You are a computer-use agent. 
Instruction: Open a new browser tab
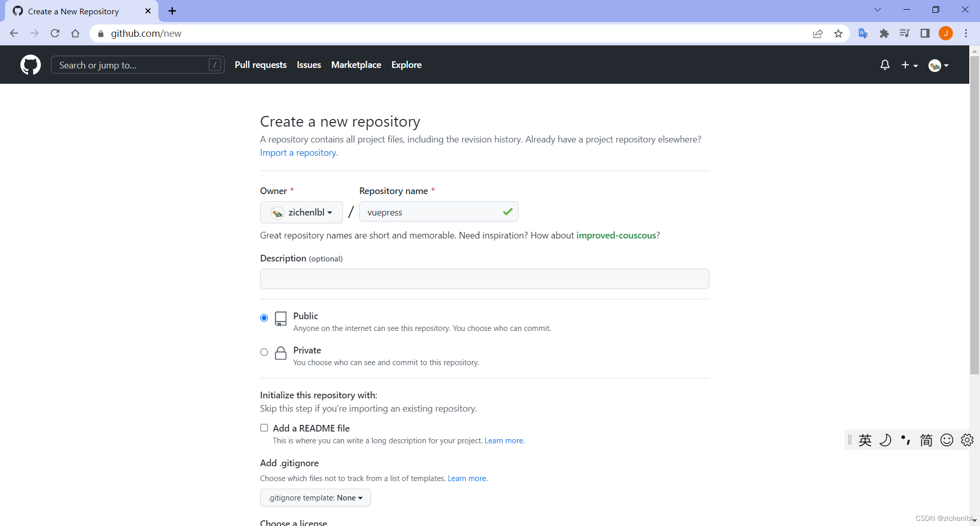pos(173,11)
